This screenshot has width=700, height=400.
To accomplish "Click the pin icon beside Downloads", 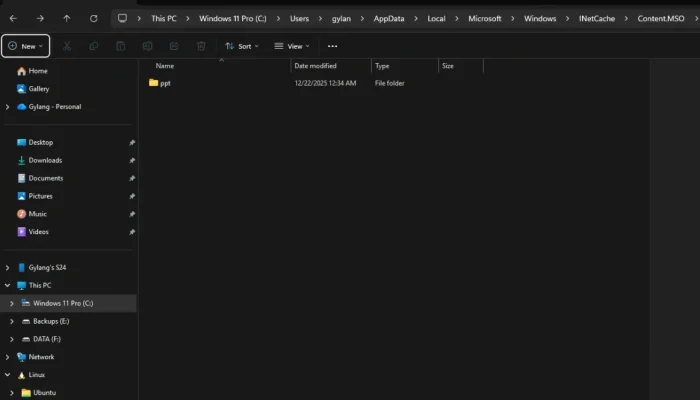I will tap(132, 161).
